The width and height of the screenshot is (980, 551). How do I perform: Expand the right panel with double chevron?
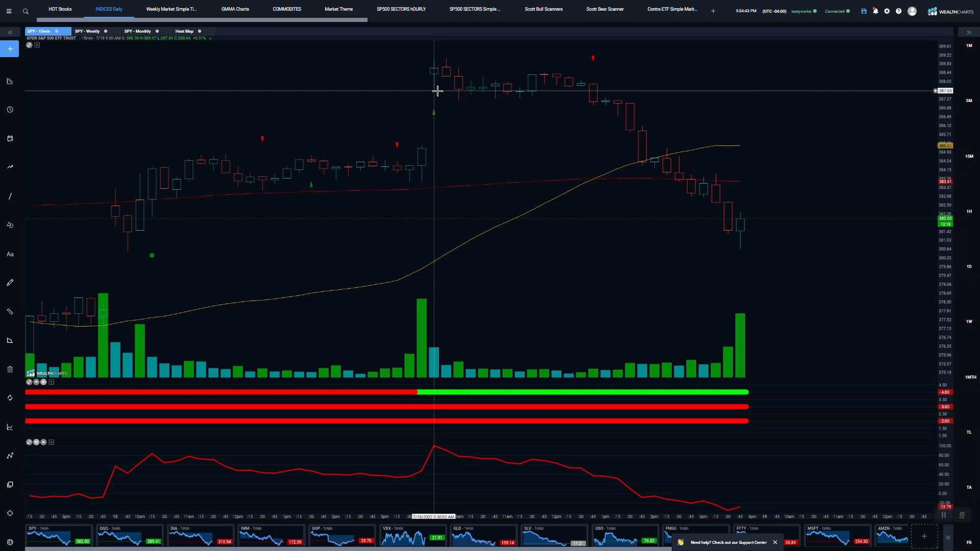click(x=969, y=32)
